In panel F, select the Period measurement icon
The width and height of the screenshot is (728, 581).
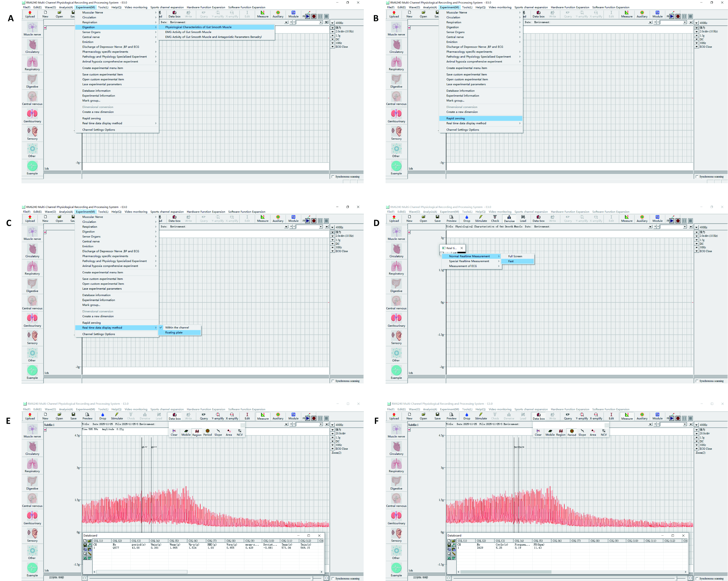[x=572, y=433]
